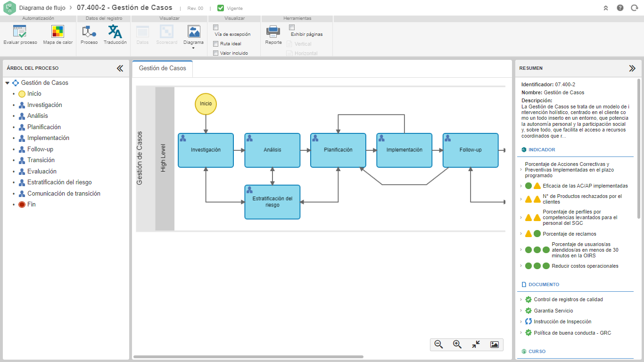Select Inicio in the process tree
The height and width of the screenshot is (362, 644).
pos(34,94)
